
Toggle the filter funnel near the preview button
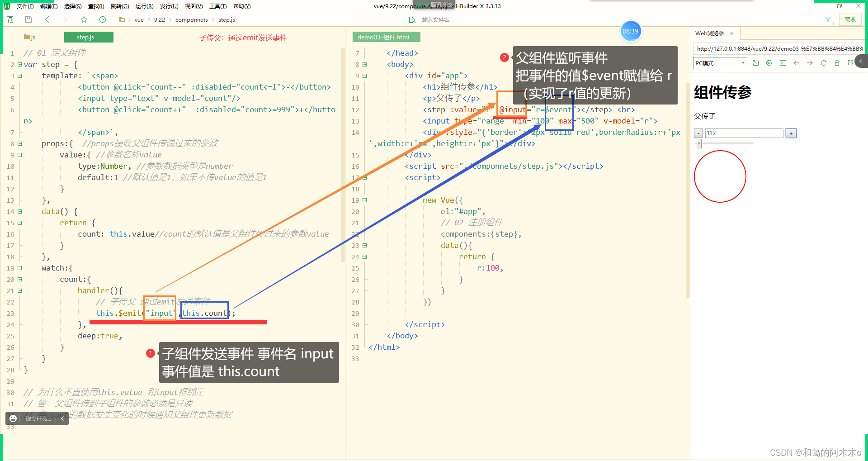pyautogui.click(x=828, y=19)
